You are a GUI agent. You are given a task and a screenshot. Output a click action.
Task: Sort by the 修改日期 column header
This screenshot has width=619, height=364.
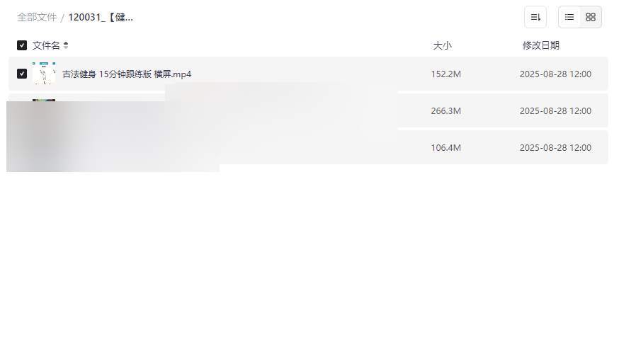click(541, 45)
